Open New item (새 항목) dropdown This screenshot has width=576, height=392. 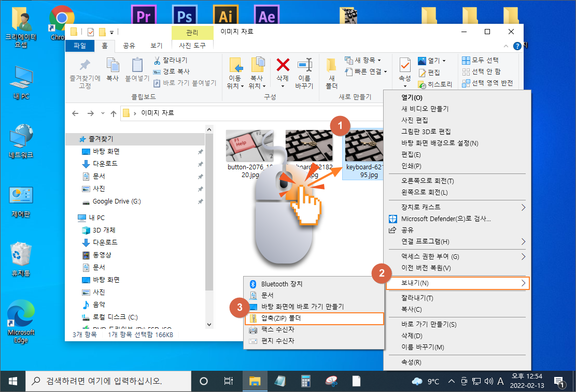click(x=363, y=60)
